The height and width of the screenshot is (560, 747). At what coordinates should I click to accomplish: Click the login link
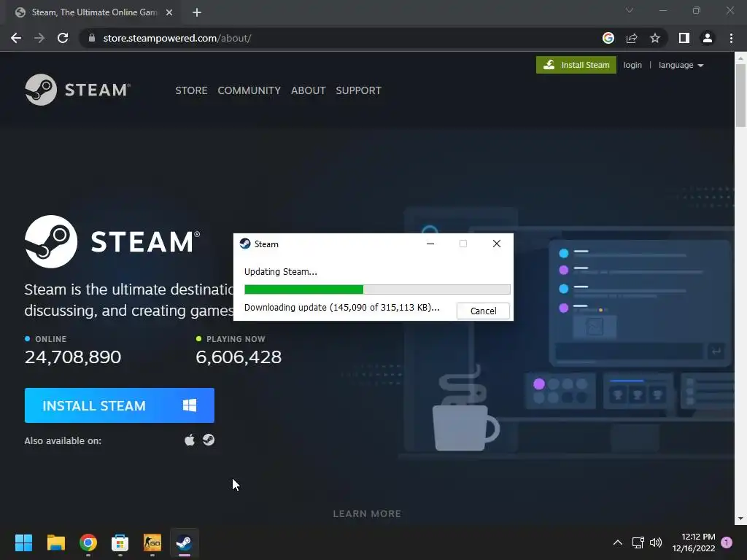tap(632, 65)
